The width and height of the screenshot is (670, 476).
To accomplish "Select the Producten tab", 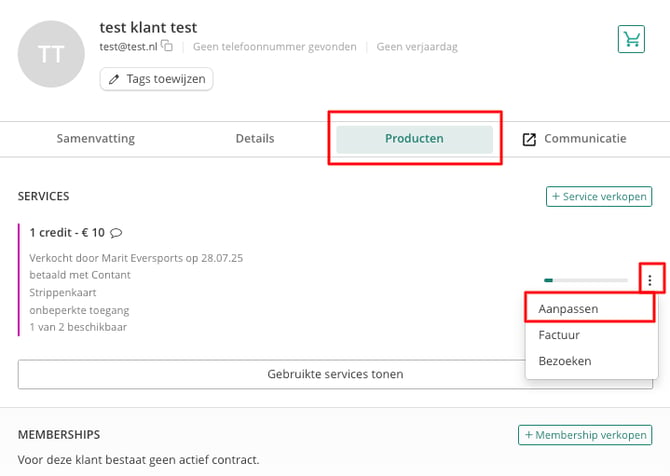I will [x=414, y=139].
